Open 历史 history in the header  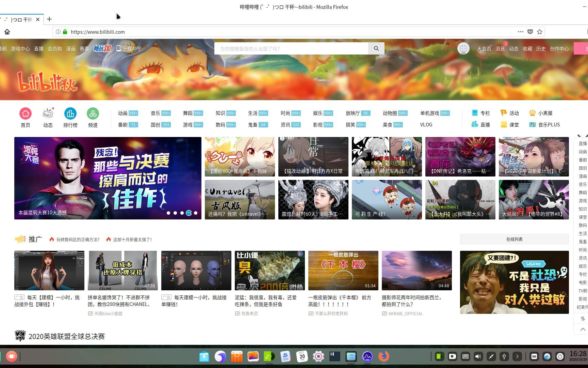pos(541,49)
